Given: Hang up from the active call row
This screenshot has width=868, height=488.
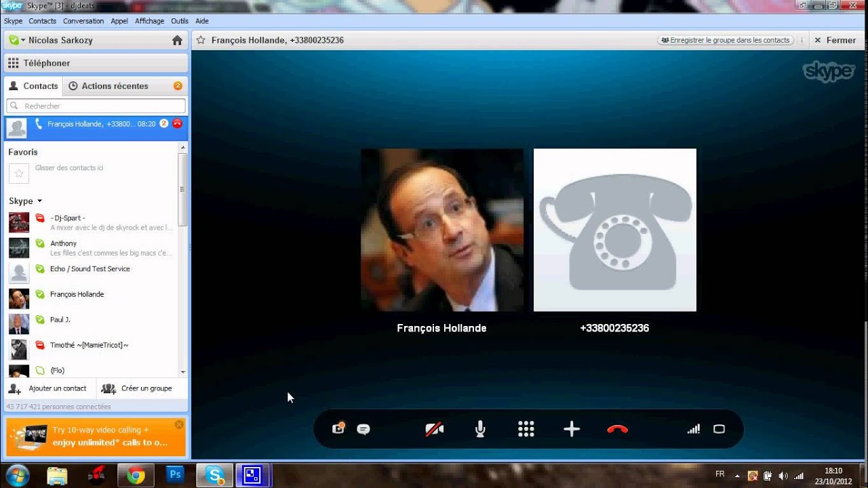Looking at the screenshot, I should pyautogui.click(x=177, y=123).
